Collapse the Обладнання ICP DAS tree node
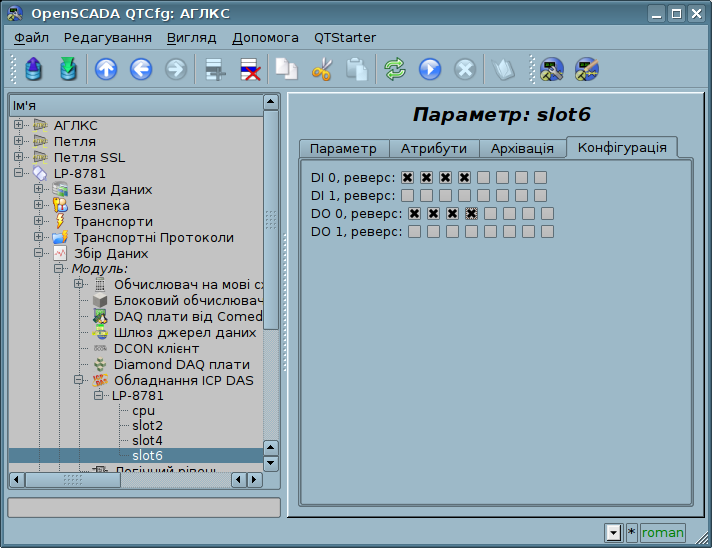The image size is (712, 548). pyautogui.click(x=79, y=380)
